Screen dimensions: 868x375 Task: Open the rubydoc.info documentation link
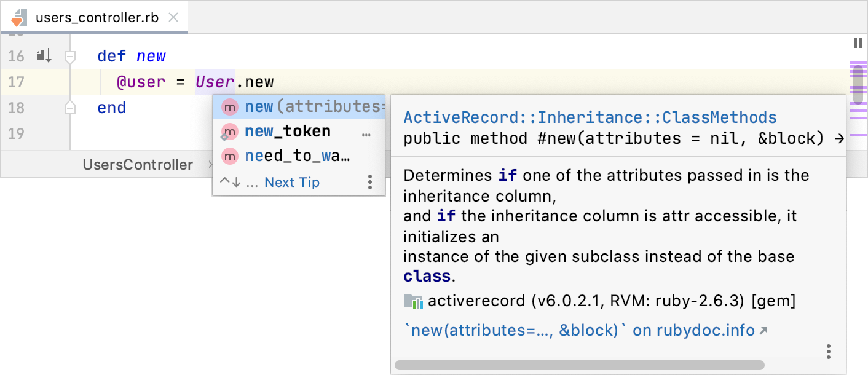point(584,330)
